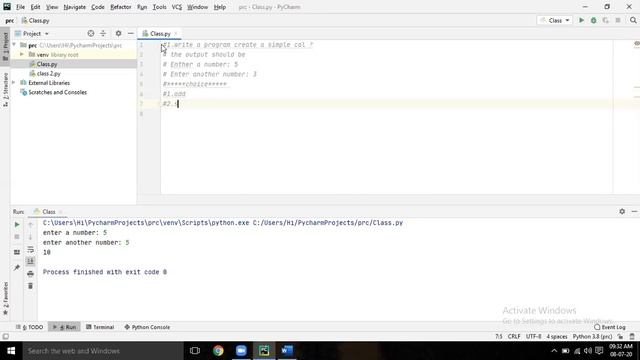Click 4 spaces indent selector
Viewport: 640px width, 360px height.
coord(557,337)
